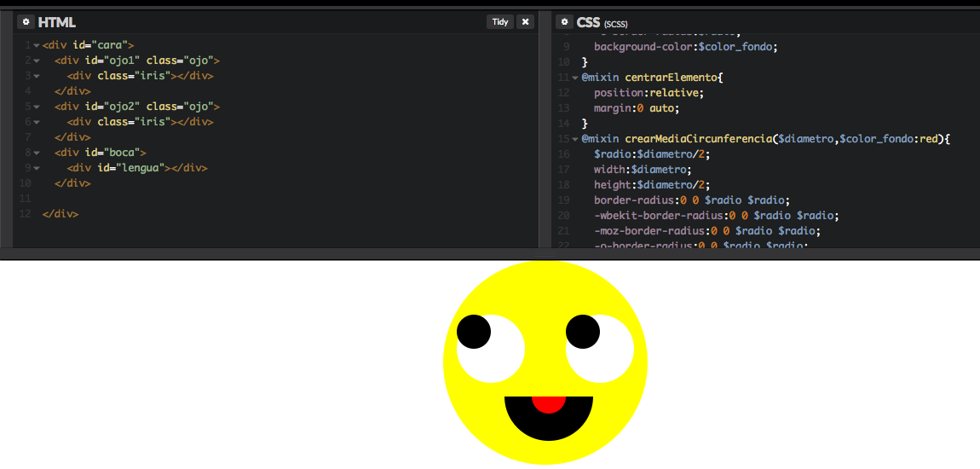
Task: Click the <div id="boca"> code line
Action: click(101, 153)
